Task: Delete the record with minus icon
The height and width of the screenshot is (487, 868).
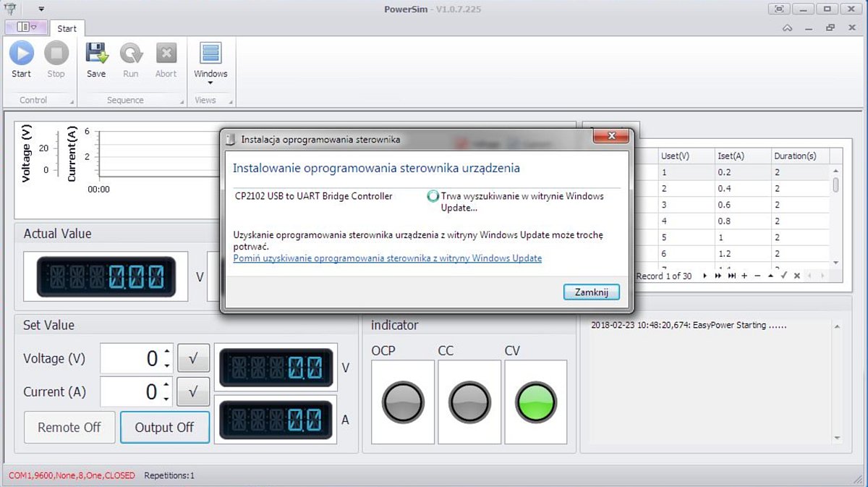Action: (757, 276)
